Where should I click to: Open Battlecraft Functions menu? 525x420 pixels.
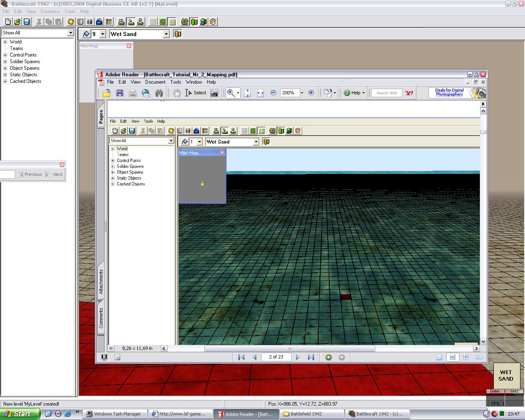click(x=50, y=11)
